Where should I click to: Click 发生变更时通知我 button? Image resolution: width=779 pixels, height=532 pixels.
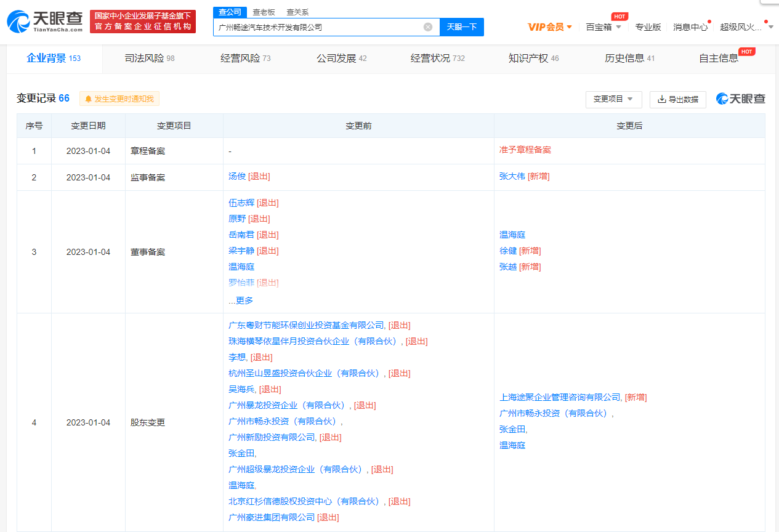(119, 99)
